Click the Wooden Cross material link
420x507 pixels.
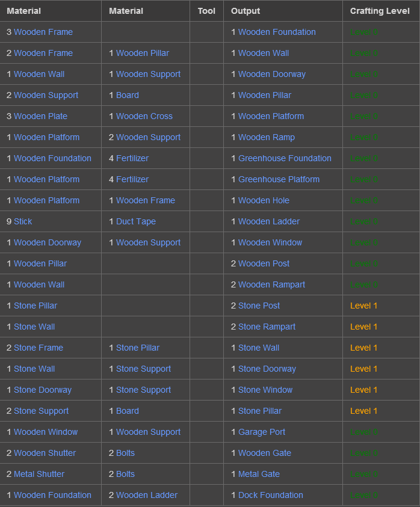144,116
